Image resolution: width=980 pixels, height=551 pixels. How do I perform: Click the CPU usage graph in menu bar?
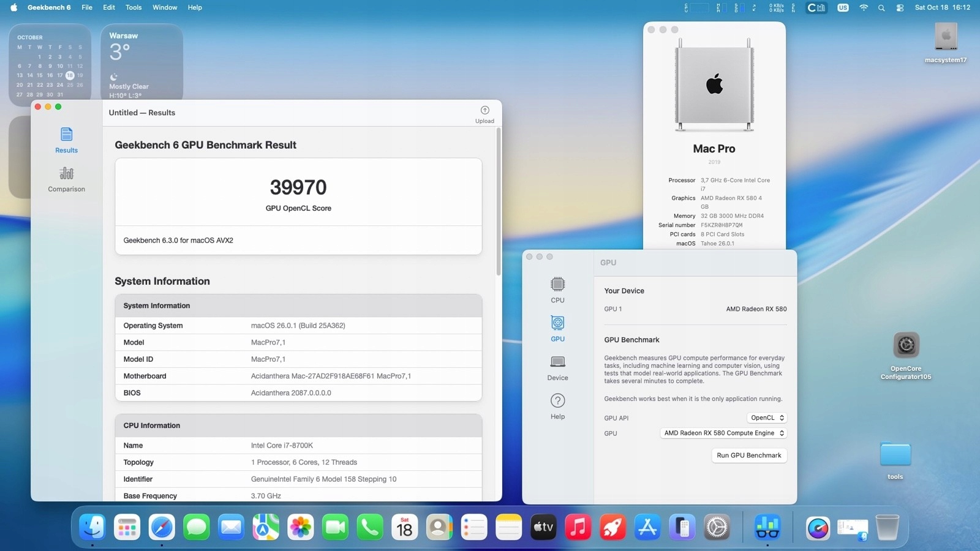coord(698,7)
